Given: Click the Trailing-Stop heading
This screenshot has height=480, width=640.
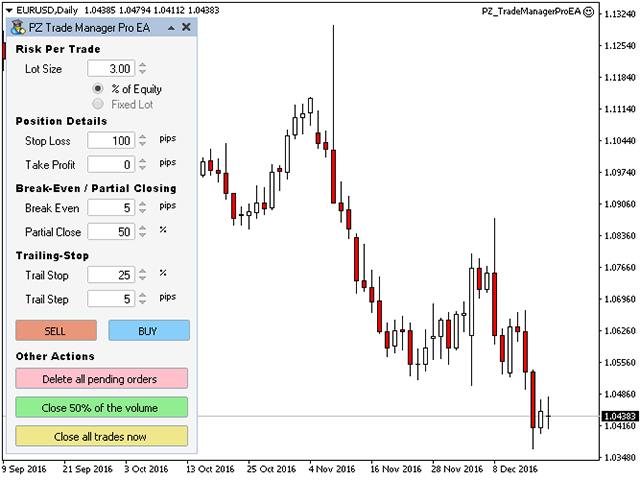Looking at the screenshot, I should (x=52, y=256).
